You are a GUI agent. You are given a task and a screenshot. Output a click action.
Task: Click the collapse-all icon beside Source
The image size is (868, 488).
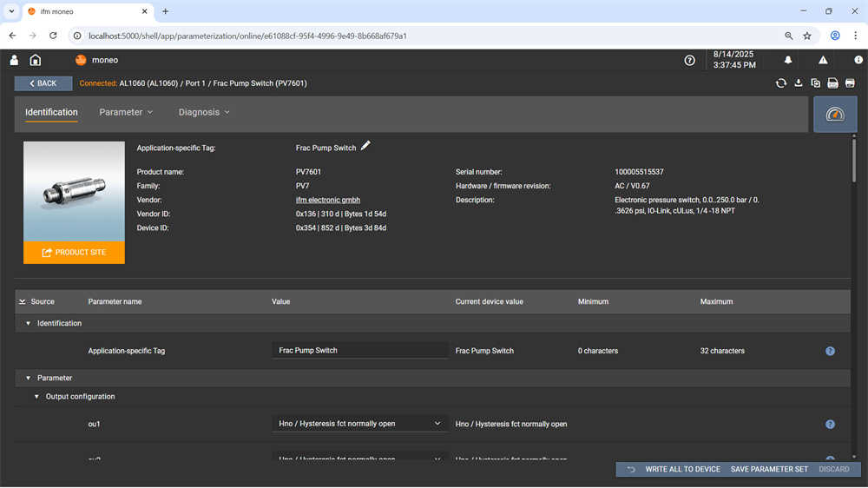click(23, 302)
